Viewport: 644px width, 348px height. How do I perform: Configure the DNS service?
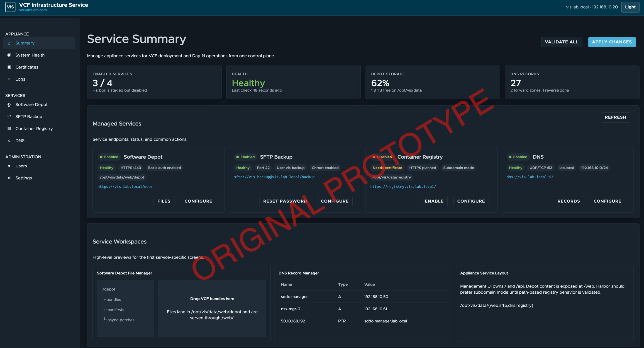tap(607, 201)
